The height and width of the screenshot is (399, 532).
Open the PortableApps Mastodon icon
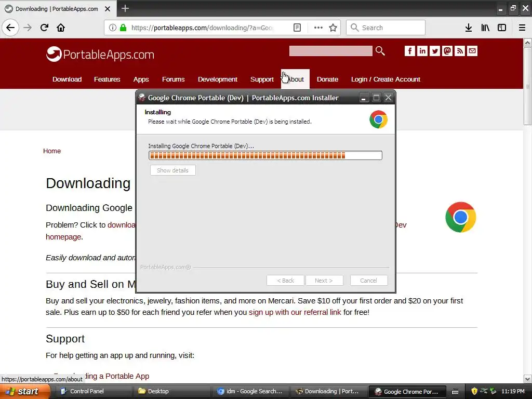tap(447, 51)
